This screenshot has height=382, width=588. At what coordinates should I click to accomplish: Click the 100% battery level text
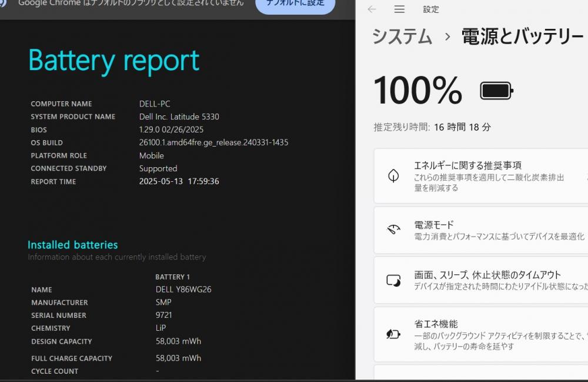click(417, 91)
